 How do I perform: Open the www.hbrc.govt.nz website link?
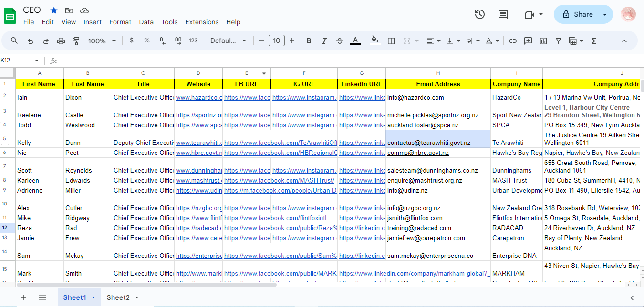(199, 153)
